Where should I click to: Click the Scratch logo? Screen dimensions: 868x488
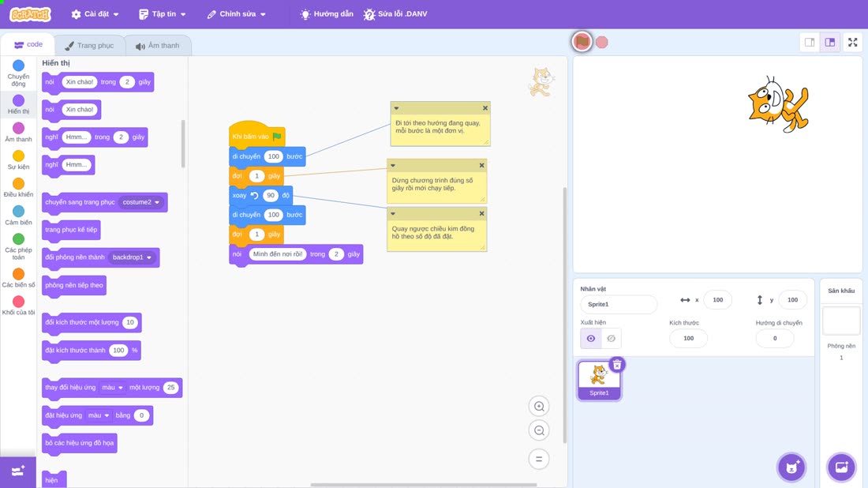(x=31, y=14)
